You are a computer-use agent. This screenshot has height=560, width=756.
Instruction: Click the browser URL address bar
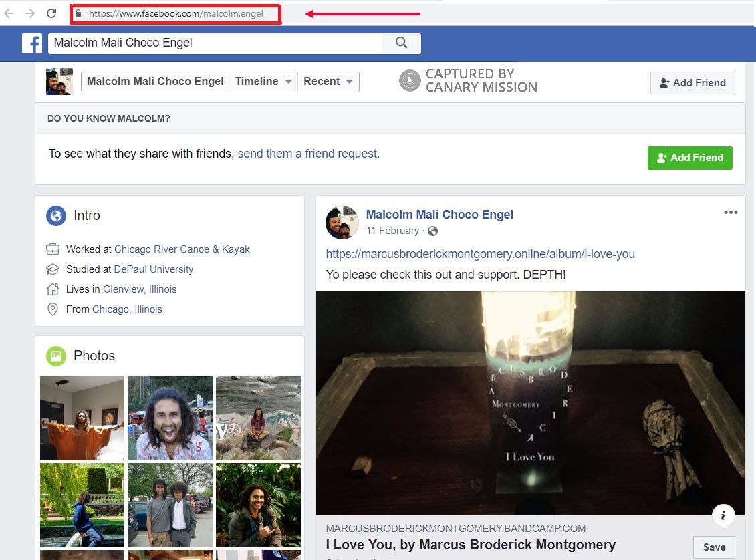175,13
